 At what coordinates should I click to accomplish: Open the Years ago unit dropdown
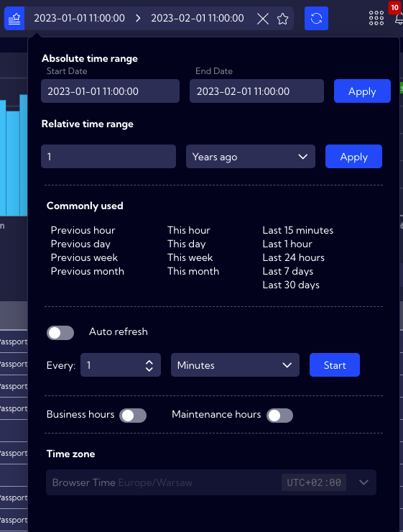(251, 157)
